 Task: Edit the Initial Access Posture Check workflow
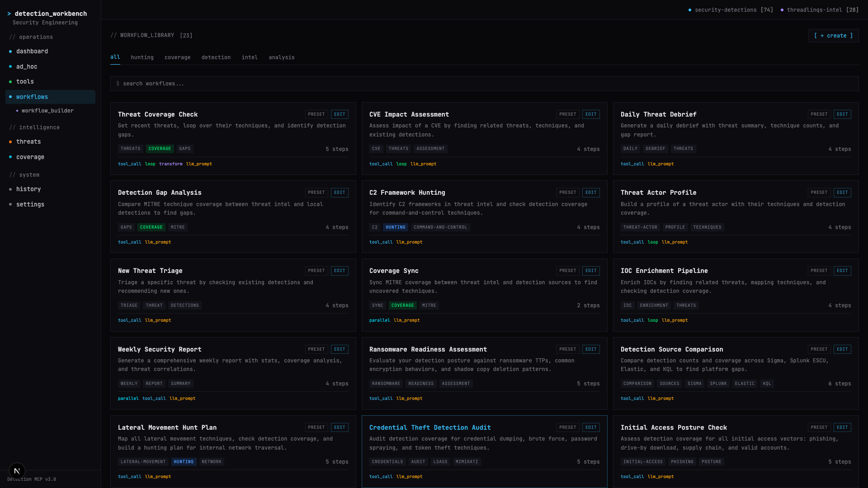(842, 427)
